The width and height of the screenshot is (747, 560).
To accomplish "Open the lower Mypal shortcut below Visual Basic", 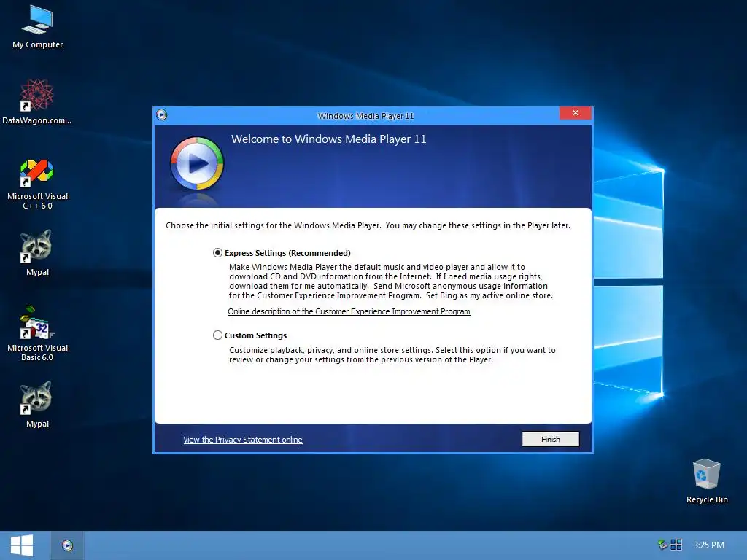I will pos(37,404).
